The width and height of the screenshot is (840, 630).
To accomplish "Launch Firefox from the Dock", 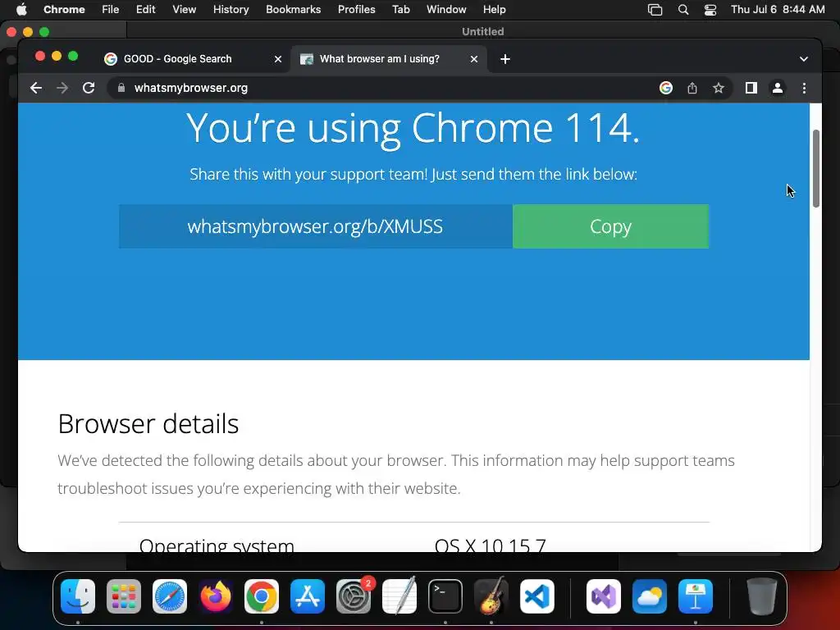I will point(216,596).
